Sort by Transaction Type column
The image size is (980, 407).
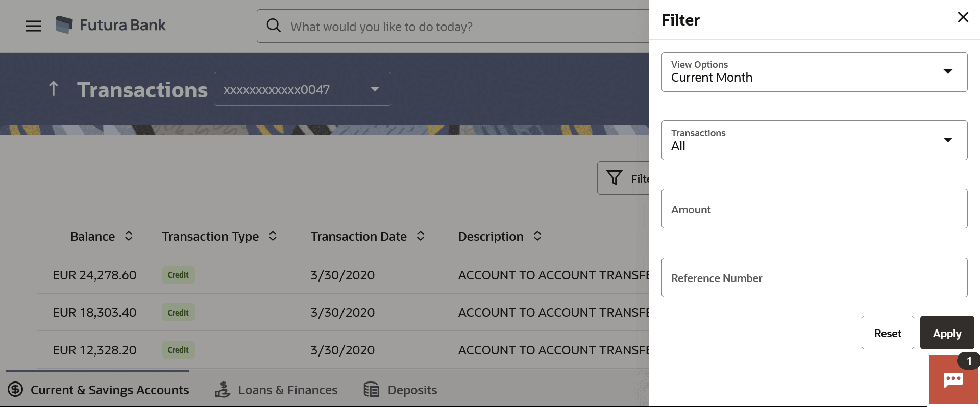pyautogui.click(x=273, y=236)
